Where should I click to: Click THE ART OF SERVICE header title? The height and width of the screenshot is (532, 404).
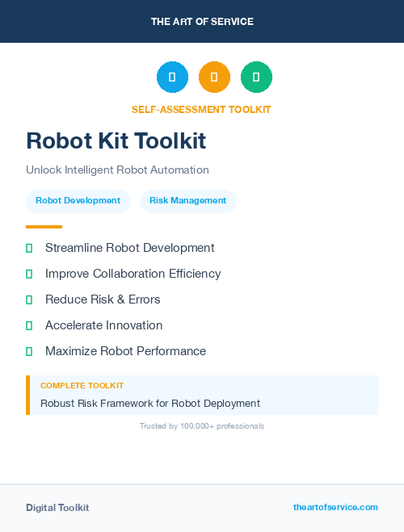[202, 22]
